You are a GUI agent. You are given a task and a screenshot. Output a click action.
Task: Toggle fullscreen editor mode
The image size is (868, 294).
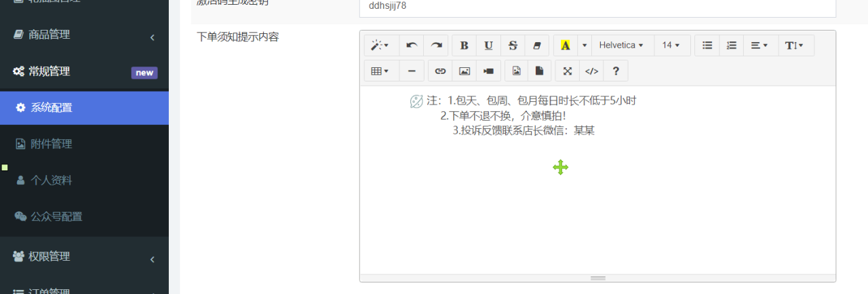pyautogui.click(x=568, y=71)
